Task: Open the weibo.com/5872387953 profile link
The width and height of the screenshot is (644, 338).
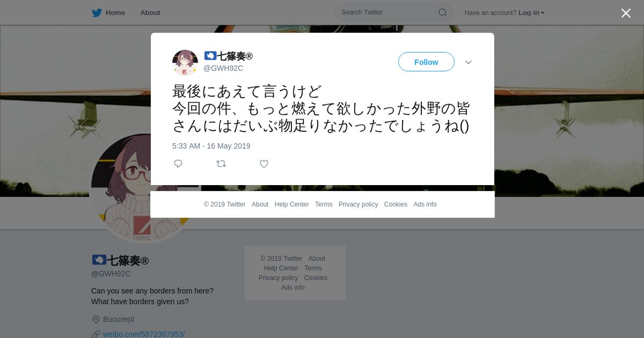Action: click(144, 334)
